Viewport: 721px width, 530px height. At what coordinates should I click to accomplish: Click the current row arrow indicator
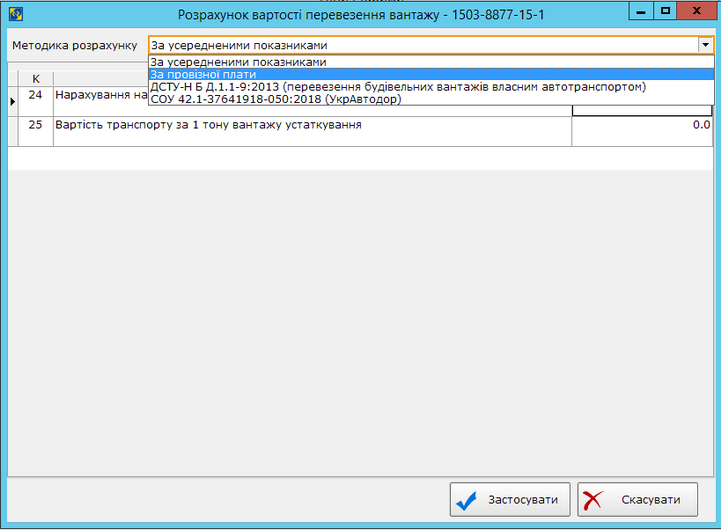click(x=12, y=101)
